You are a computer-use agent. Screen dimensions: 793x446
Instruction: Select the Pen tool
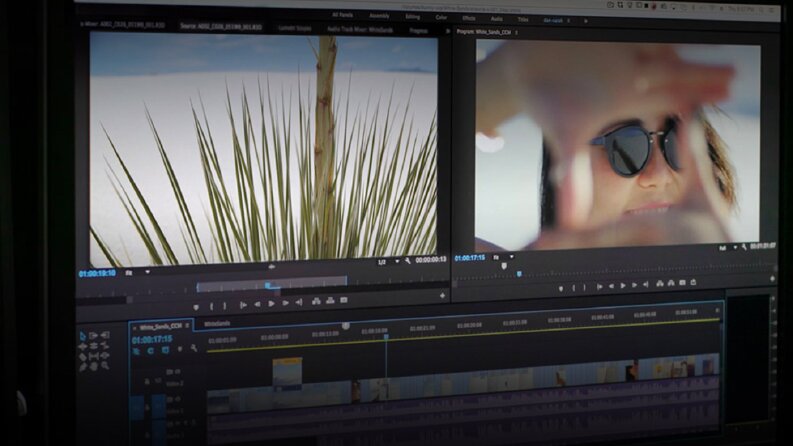click(83, 367)
